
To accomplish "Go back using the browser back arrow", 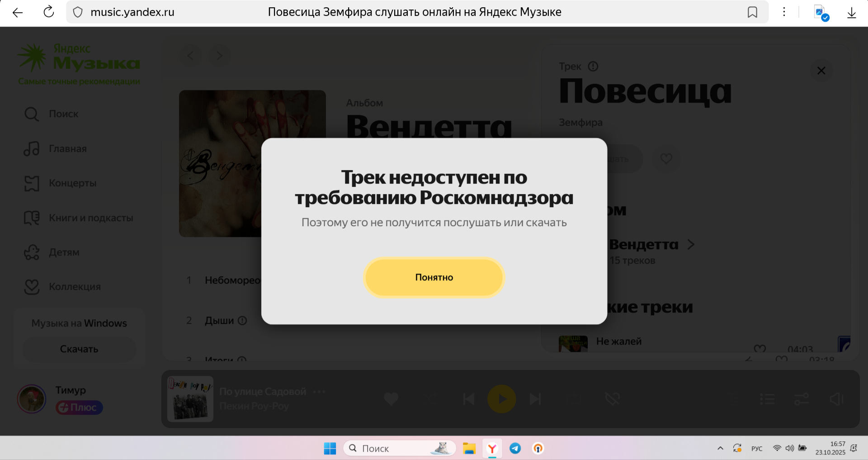I will [18, 12].
